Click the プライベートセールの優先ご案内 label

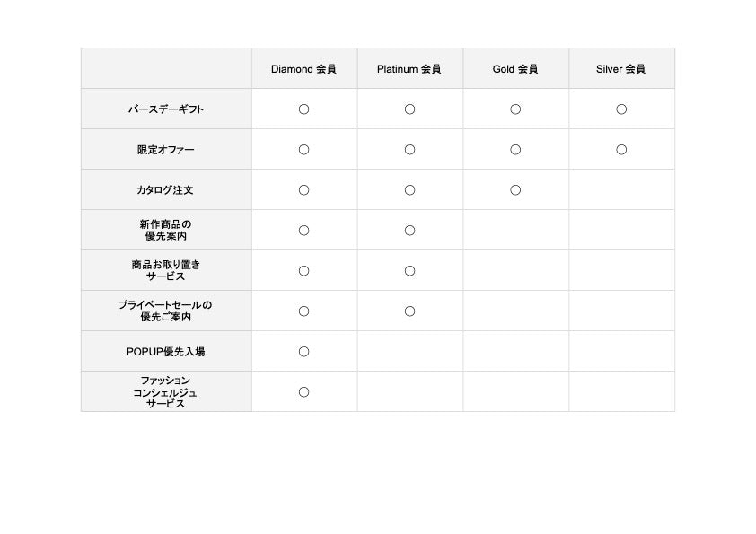pos(165,311)
